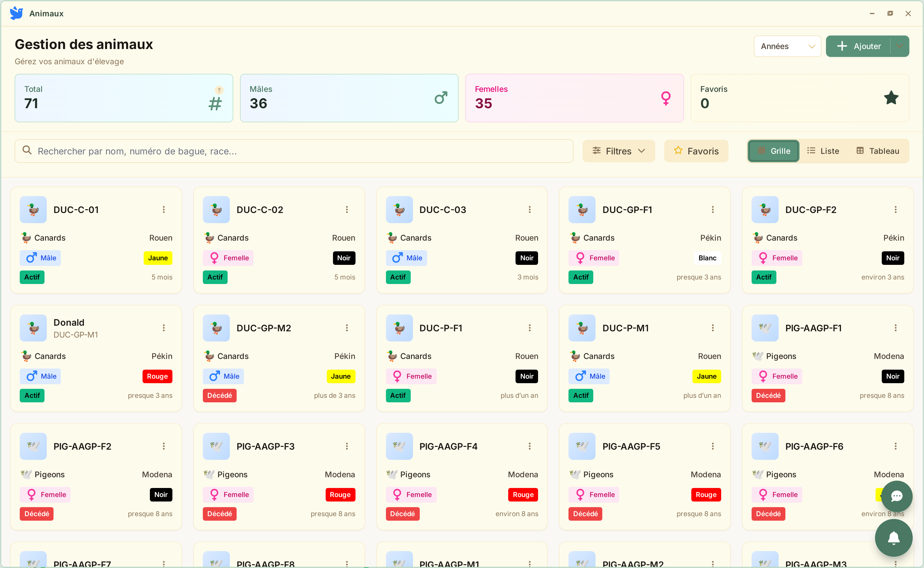Click the help question mark in Total card
924x568 pixels.
point(219,90)
